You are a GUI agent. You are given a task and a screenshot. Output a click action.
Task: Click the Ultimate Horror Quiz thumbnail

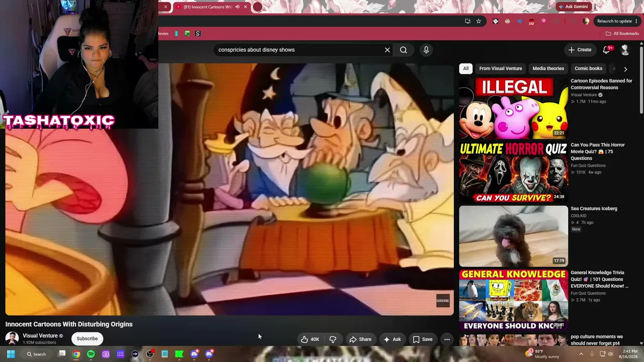[x=513, y=172]
